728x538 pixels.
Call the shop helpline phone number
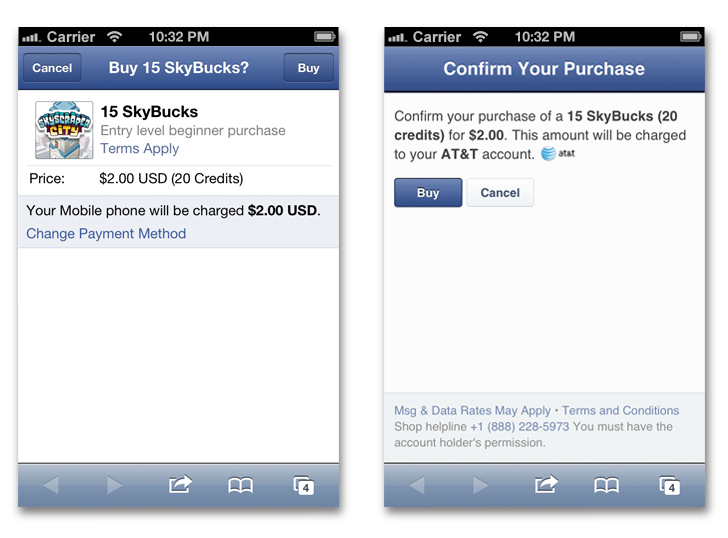point(519,426)
